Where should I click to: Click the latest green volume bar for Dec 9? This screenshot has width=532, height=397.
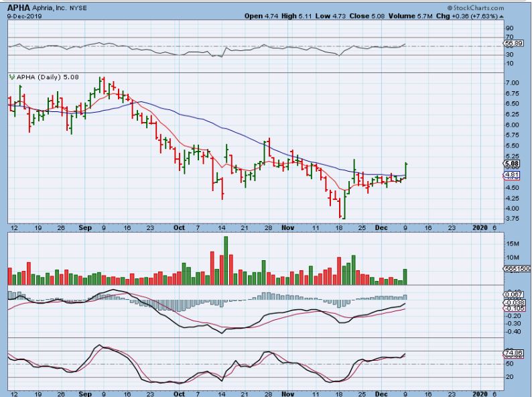pos(405,277)
